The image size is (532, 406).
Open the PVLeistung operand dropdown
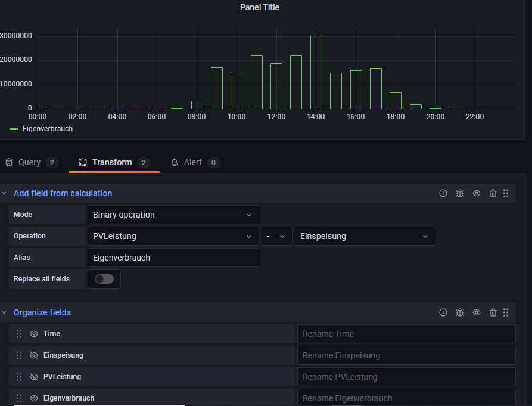click(173, 236)
